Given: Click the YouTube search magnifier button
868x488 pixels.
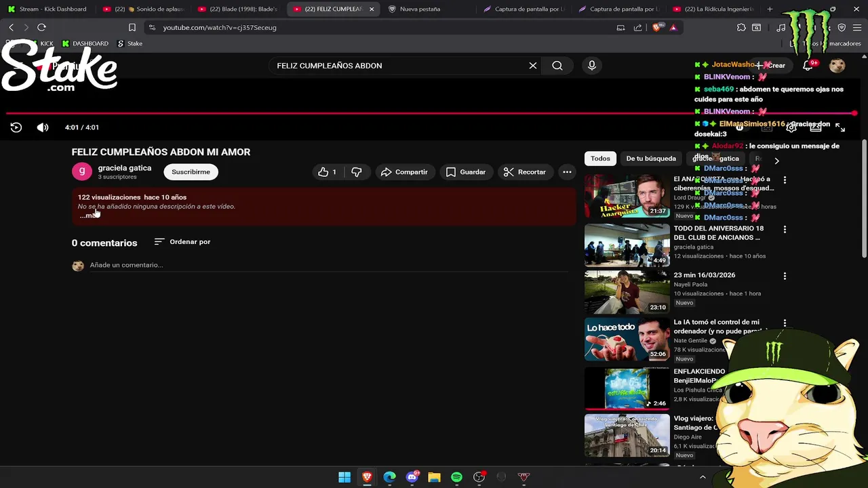Looking at the screenshot, I should click(x=557, y=66).
